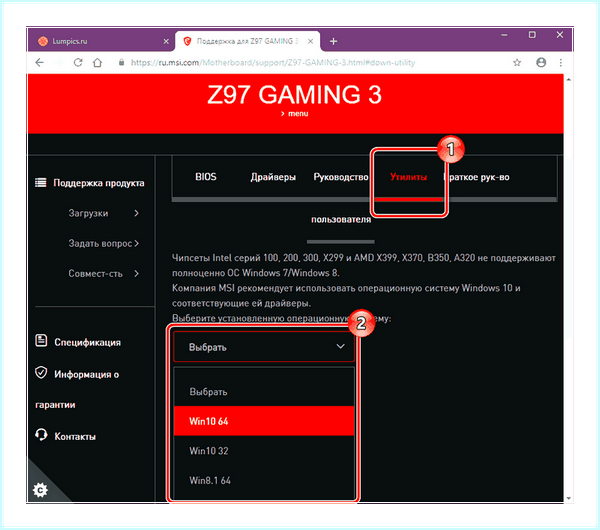This screenshot has width=600, height=530.
Task: Select Win8.1 64 from the list
Action: (264, 480)
